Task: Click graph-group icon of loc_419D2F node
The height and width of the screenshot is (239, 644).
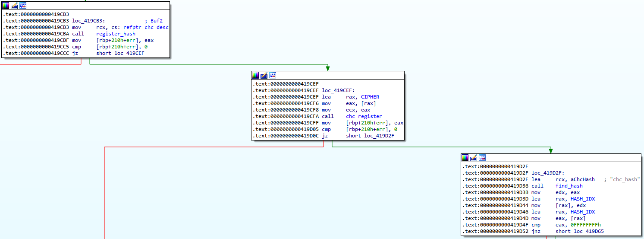Action: (481, 158)
